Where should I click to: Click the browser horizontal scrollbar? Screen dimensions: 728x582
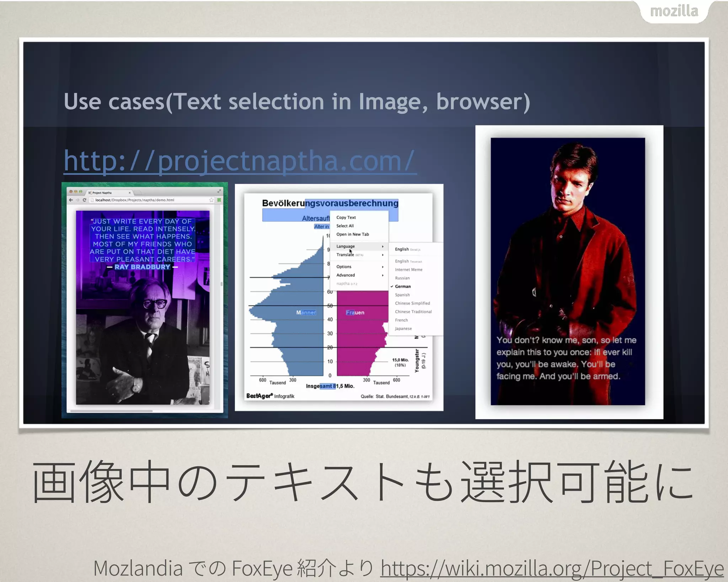pyautogui.click(x=112, y=411)
